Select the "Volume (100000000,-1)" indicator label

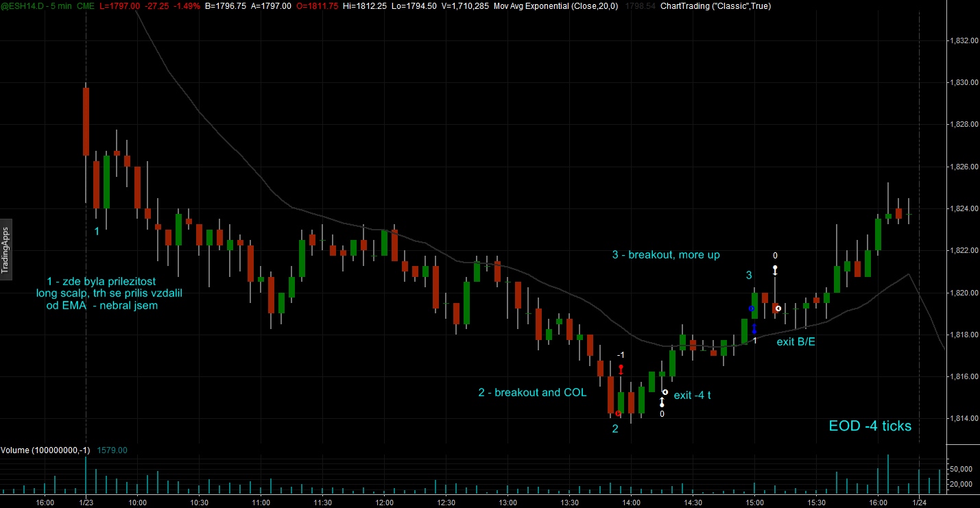44,450
